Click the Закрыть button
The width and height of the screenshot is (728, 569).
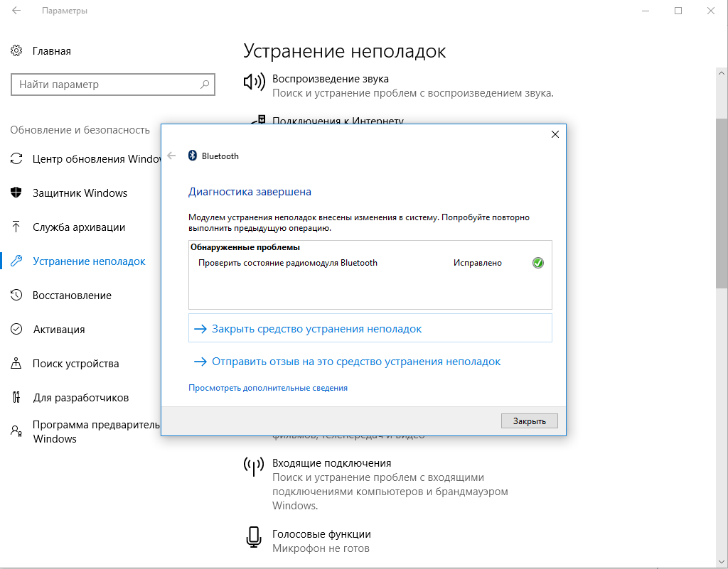point(529,421)
